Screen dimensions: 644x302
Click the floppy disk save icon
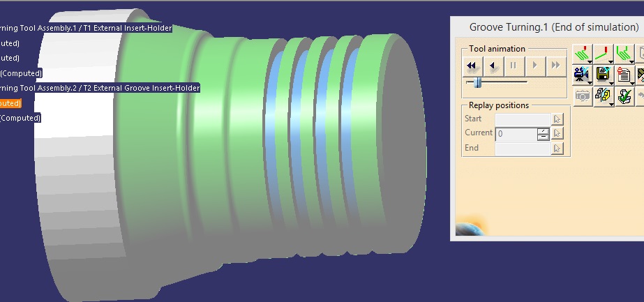click(x=603, y=74)
